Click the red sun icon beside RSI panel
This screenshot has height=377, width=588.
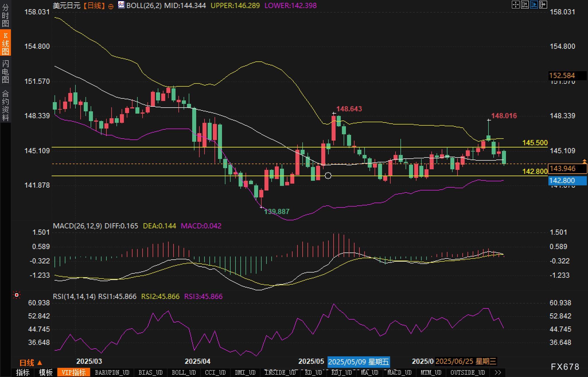tap(17, 295)
